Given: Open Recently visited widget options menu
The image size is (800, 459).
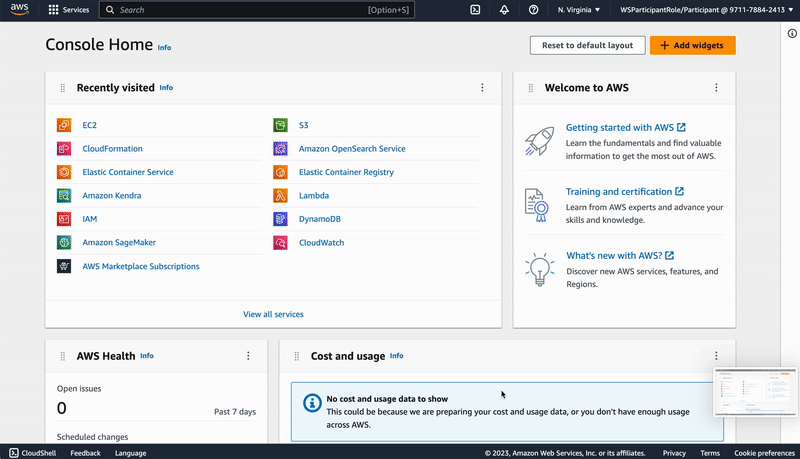Looking at the screenshot, I should [482, 88].
